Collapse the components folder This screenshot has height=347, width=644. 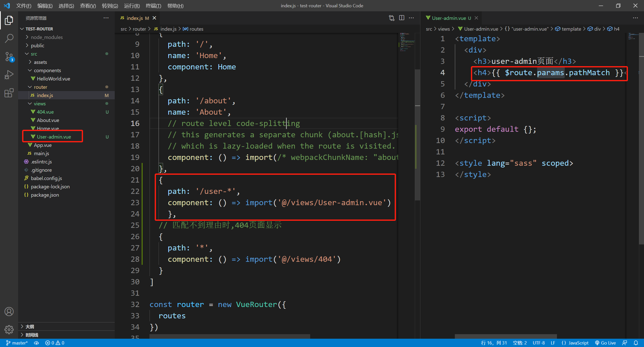[47, 70]
